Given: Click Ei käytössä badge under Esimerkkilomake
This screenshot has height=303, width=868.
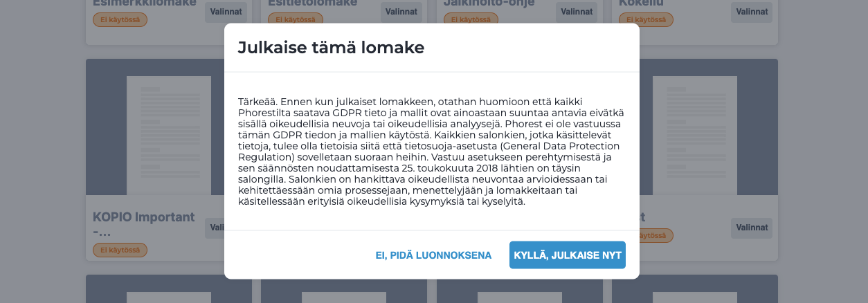Looking at the screenshot, I should 120,19.
